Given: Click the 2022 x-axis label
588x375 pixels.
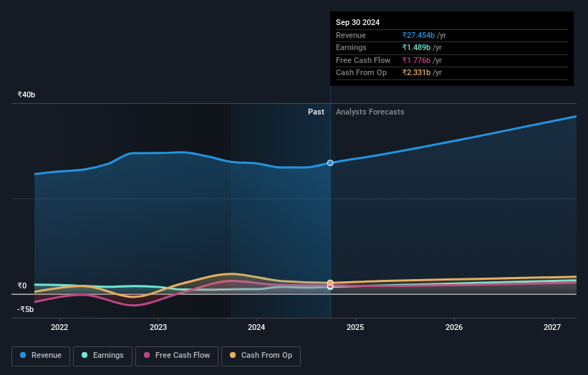Looking at the screenshot, I should pos(59,328).
